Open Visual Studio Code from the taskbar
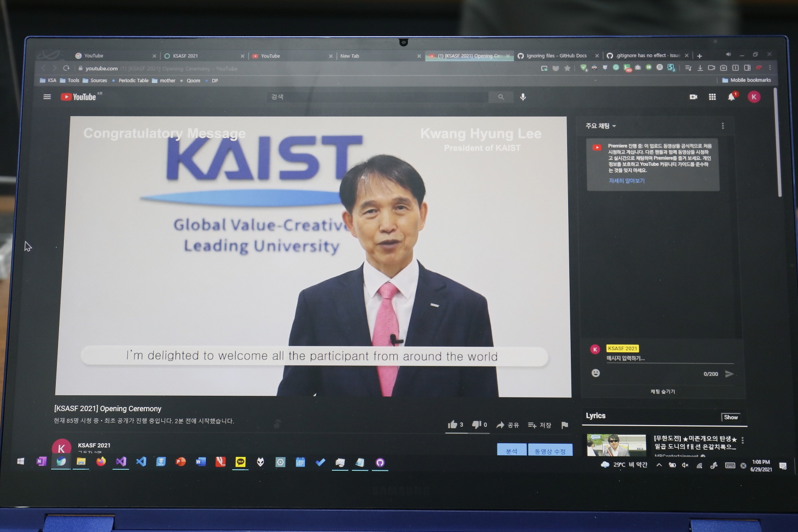 click(x=141, y=462)
